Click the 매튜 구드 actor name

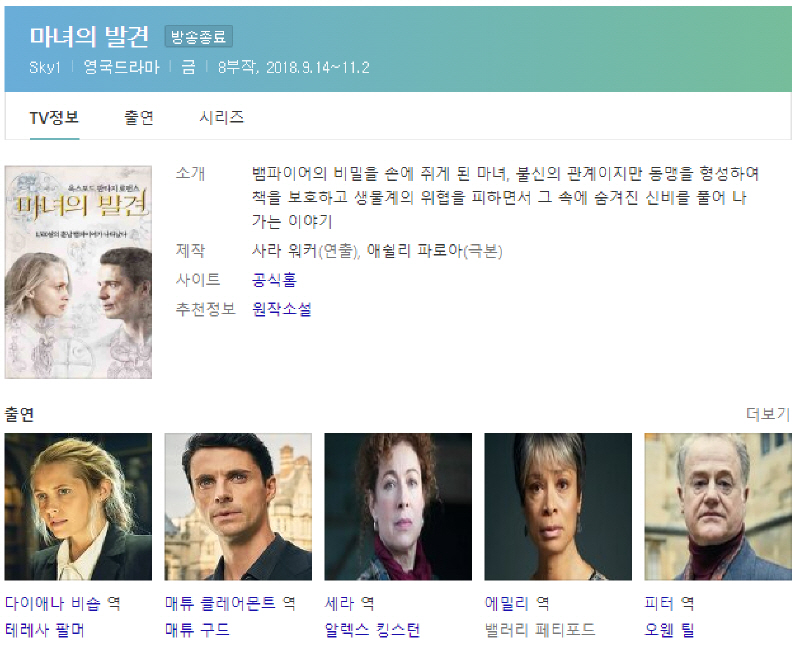pyautogui.click(x=197, y=630)
